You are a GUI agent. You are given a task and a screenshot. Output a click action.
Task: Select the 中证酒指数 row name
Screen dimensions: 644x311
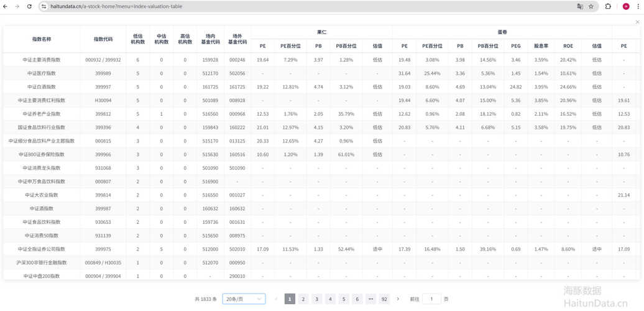click(42, 209)
